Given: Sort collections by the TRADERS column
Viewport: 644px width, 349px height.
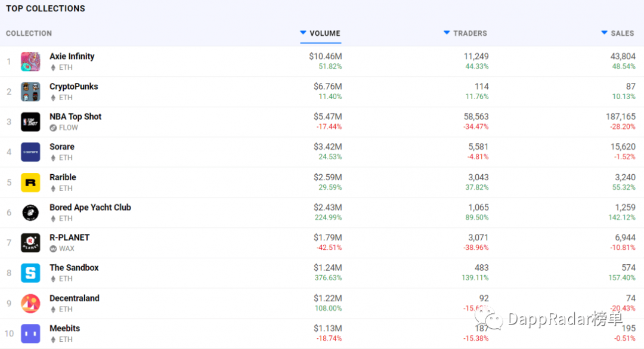Looking at the screenshot, I should pyautogui.click(x=465, y=33).
